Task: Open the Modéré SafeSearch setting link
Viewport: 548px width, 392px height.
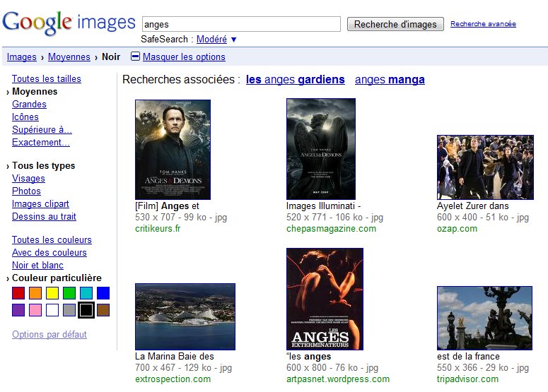Action: pos(211,39)
